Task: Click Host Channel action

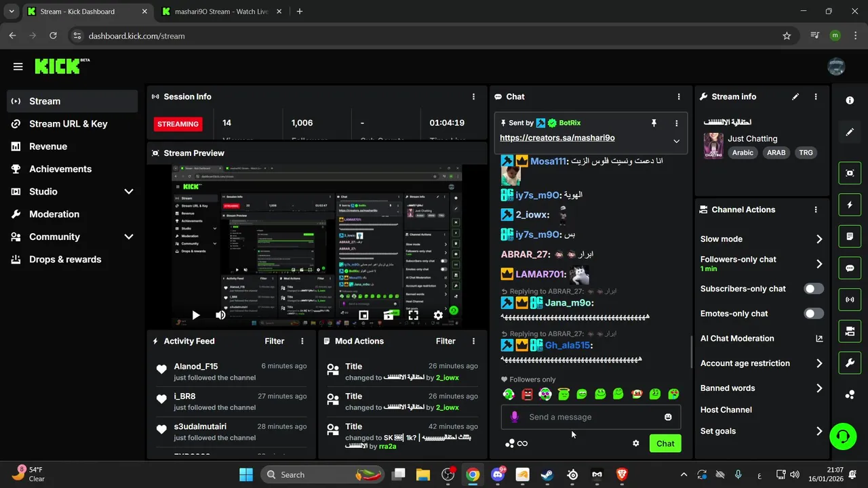Action: point(726,410)
